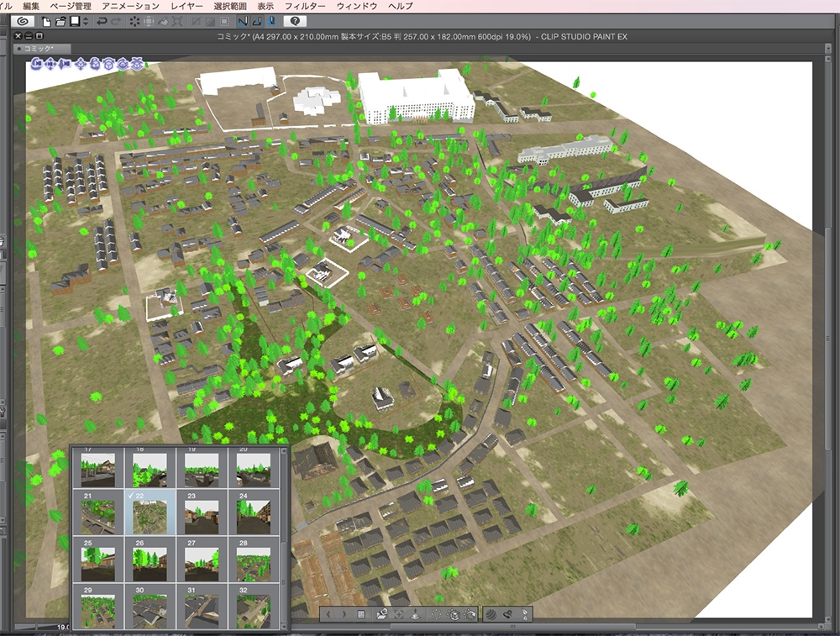Viewport: 840px width, 636px height.
Task: Select the seventh manipulator rotate-plane icon
Action: point(123,64)
